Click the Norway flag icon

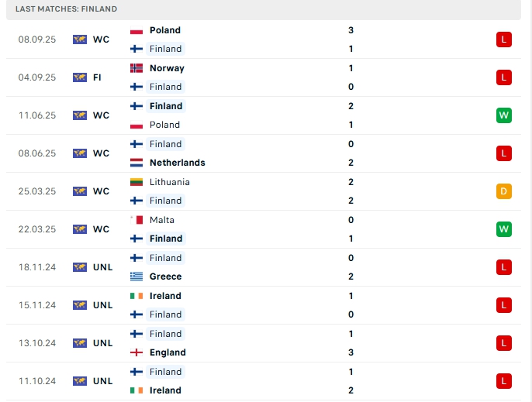[x=136, y=68]
